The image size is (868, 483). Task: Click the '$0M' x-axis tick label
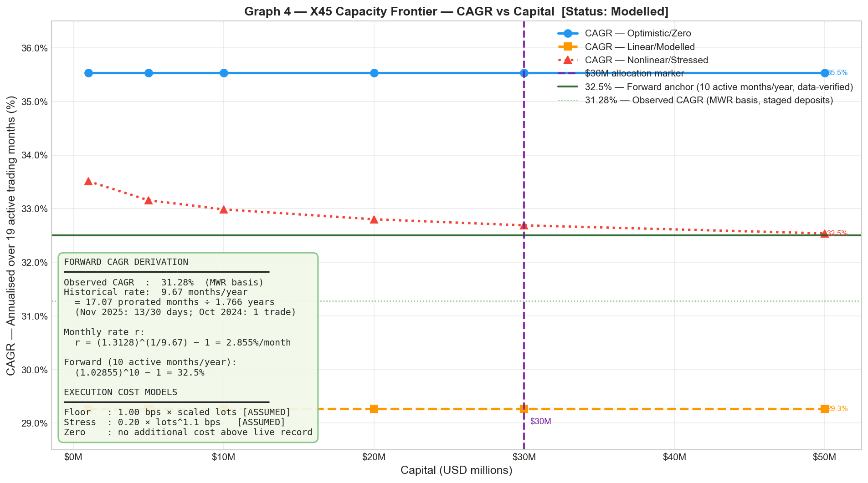click(73, 458)
